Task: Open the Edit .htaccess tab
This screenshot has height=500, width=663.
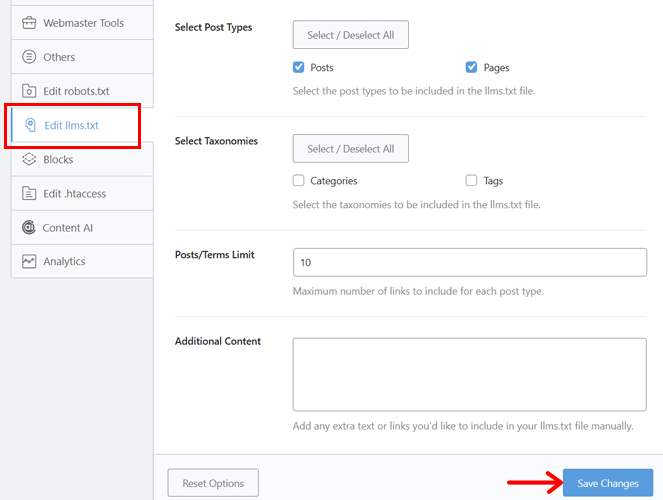Action: coord(82,194)
